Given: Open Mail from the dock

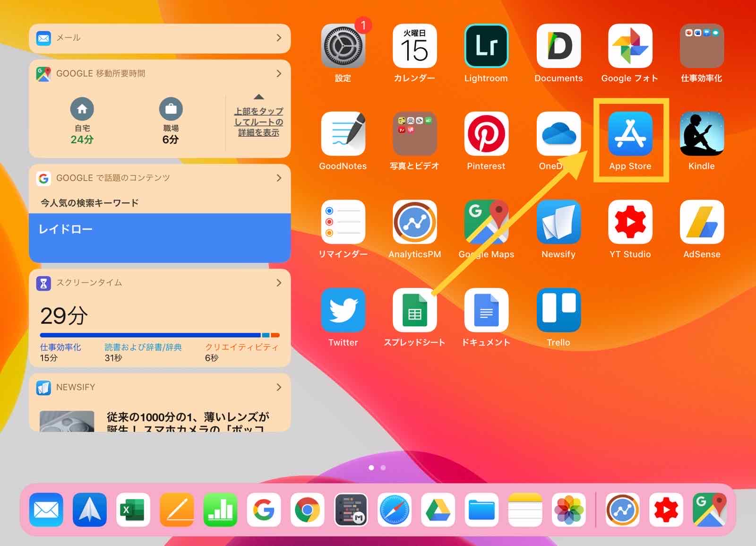Looking at the screenshot, I should click(x=46, y=510).
